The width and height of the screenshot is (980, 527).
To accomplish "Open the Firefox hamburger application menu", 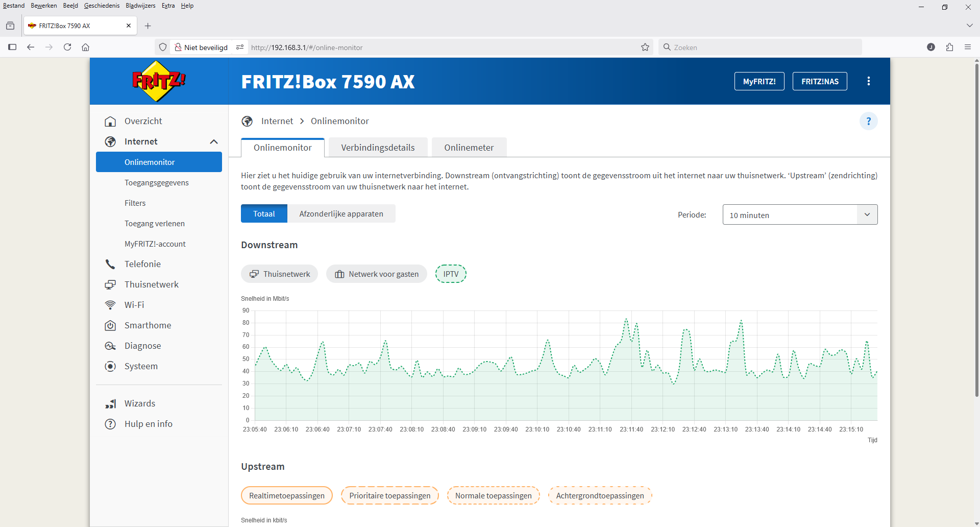I will point(968,47).
